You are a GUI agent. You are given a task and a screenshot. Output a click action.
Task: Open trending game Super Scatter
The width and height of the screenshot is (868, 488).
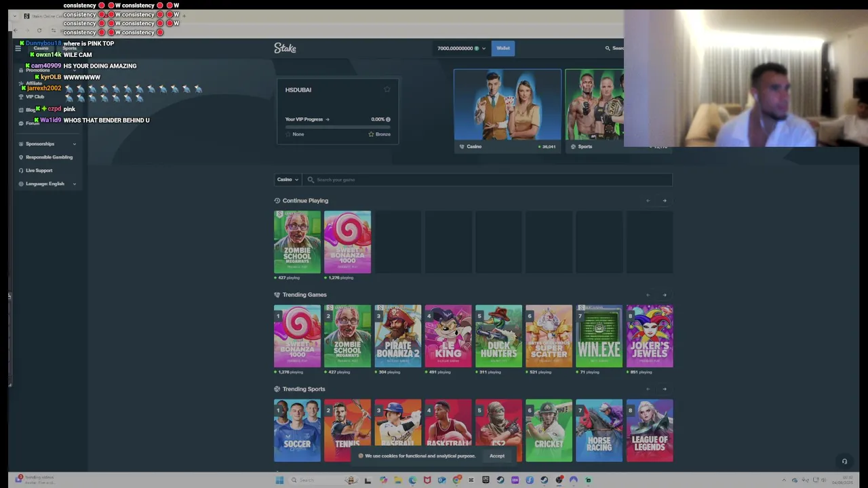(549, 336)
